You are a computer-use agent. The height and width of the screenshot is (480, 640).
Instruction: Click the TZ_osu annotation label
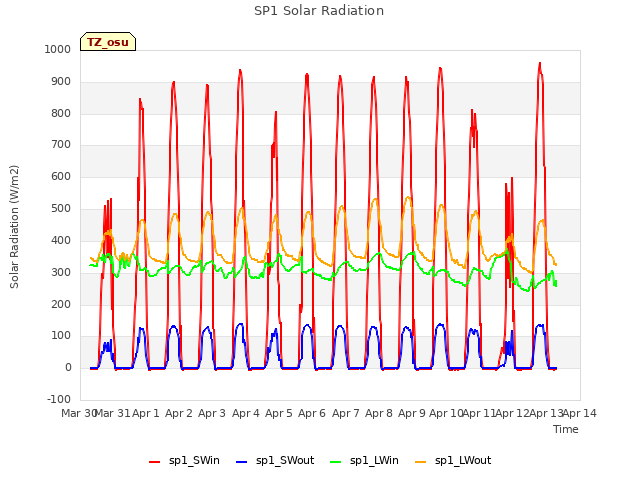coord(108,42)
